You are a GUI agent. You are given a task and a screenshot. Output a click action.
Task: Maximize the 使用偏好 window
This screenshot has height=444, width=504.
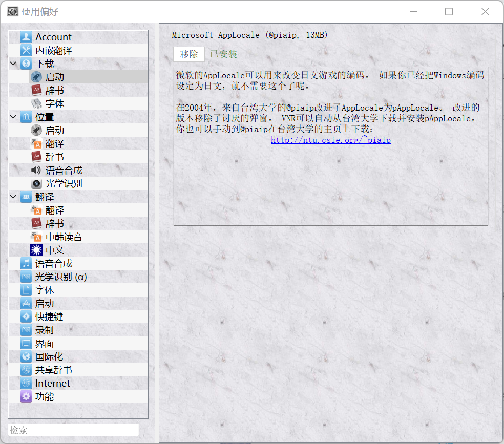coord(449,12)
